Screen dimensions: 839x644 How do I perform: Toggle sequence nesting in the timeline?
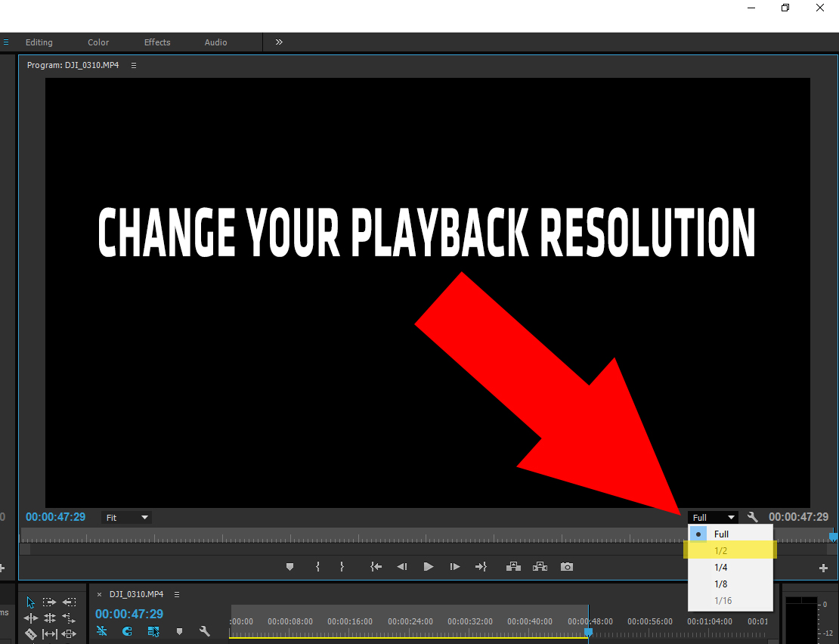(102, 631)
